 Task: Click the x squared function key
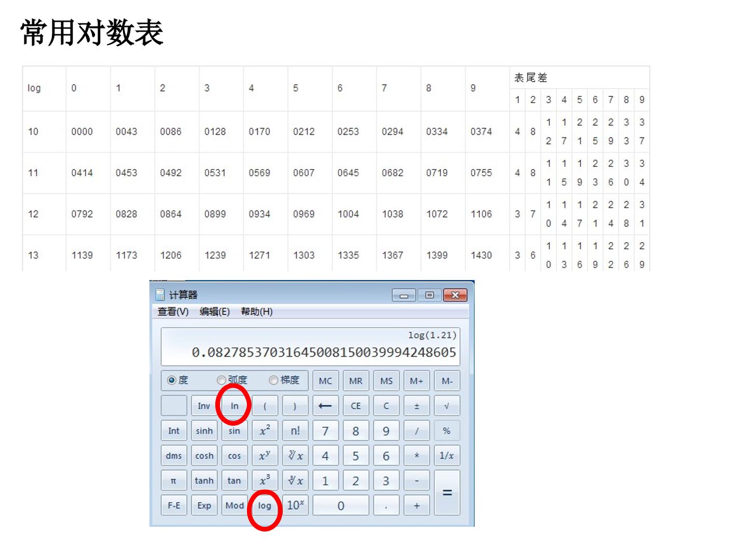coord(265,430)
